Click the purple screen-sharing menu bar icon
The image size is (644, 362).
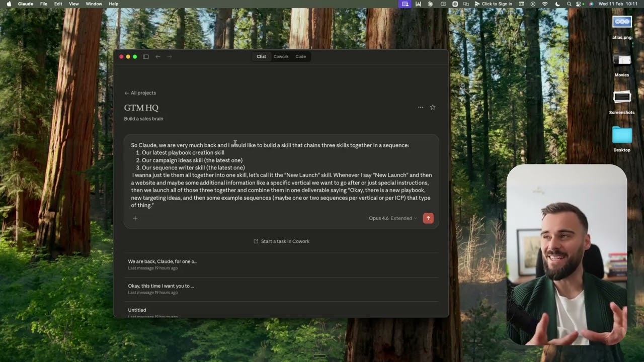click(x=405, y=4)
